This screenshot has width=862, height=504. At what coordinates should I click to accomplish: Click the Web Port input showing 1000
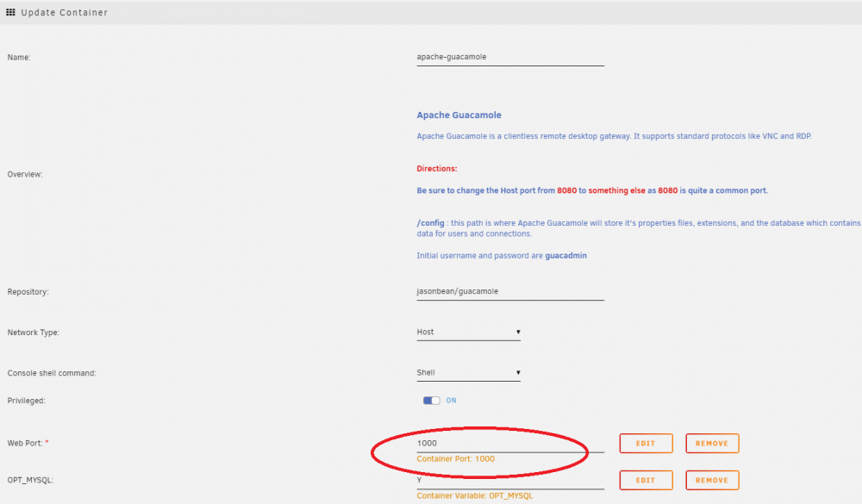510,444
